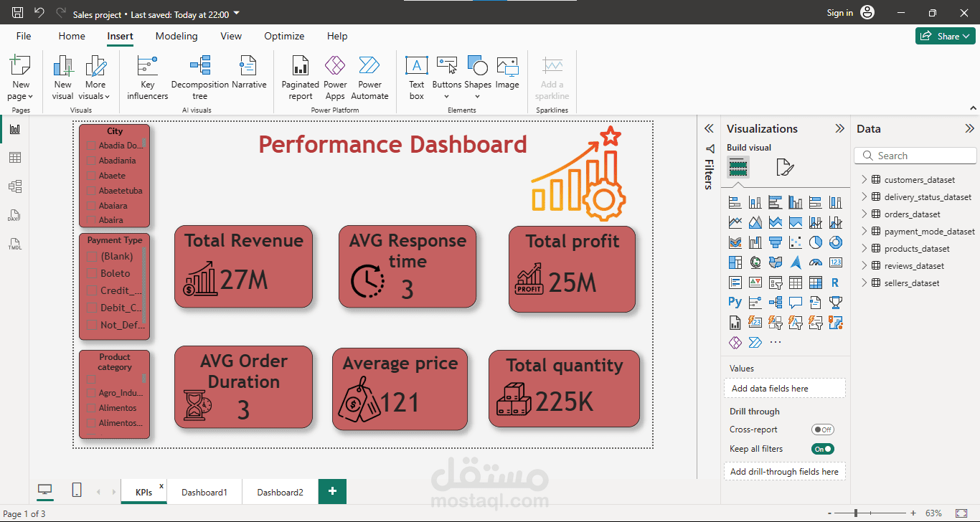Switch to the Dashboard2 page tab
Screen dimensions: 980x522
(x=281, y=492)
